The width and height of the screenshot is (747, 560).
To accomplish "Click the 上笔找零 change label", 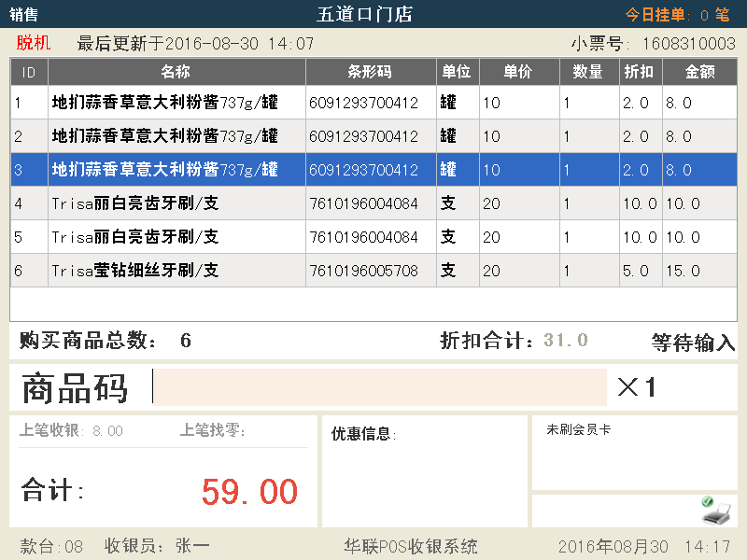I will coord(212,430).
